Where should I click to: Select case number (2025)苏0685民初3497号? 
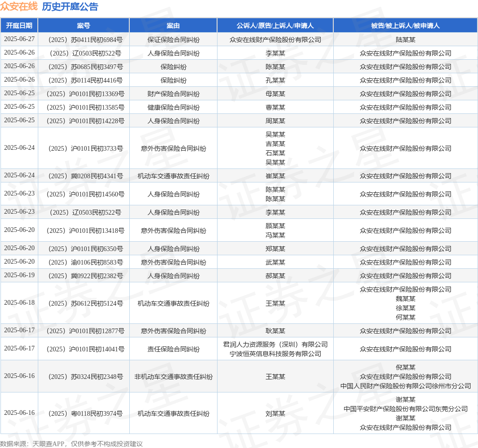[84, 67]
